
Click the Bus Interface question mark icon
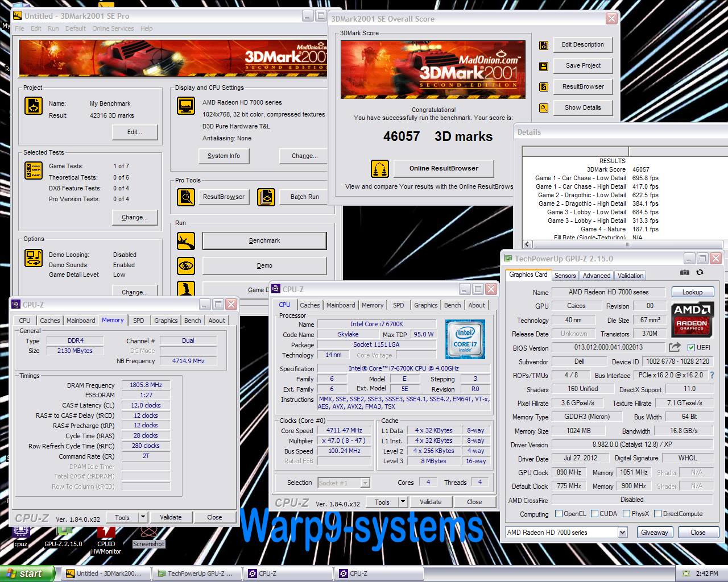click(712, 375)
